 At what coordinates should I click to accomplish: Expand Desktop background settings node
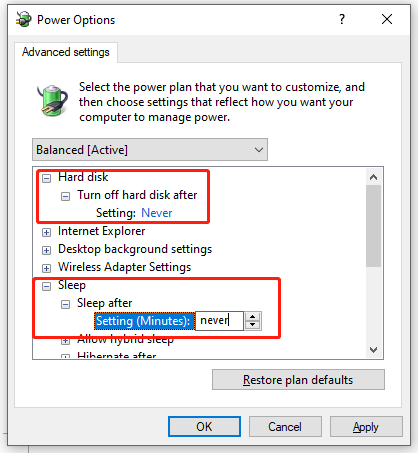pyautogui.click(x=47, y=250)
